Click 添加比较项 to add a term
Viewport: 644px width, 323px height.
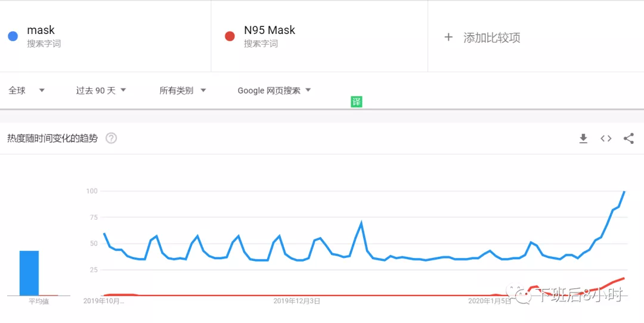[491, 38]
